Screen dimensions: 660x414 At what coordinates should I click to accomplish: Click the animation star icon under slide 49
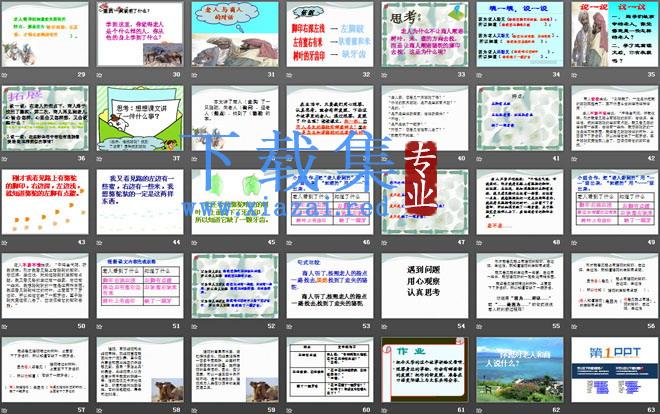tap(574, 242)
